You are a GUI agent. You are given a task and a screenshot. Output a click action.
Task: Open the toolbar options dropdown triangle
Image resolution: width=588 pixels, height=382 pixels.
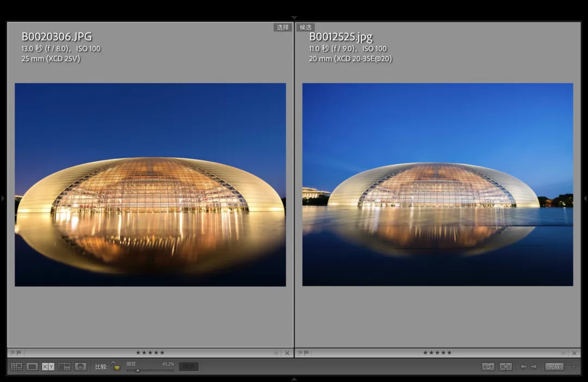tap(573, 367)
